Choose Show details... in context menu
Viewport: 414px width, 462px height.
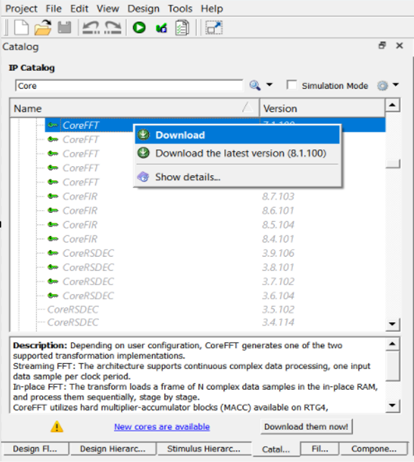click(x=237, y=177)
